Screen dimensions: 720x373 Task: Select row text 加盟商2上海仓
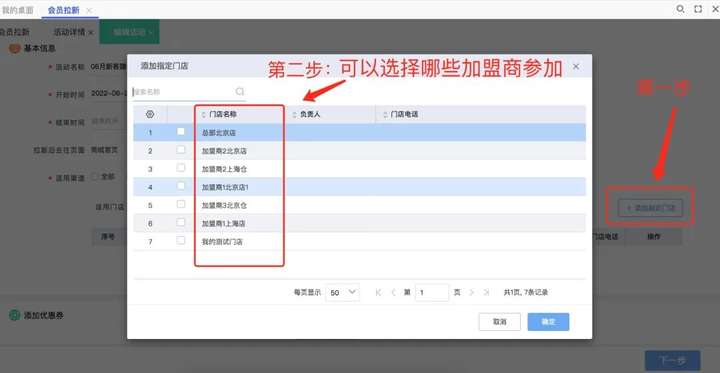225,169
